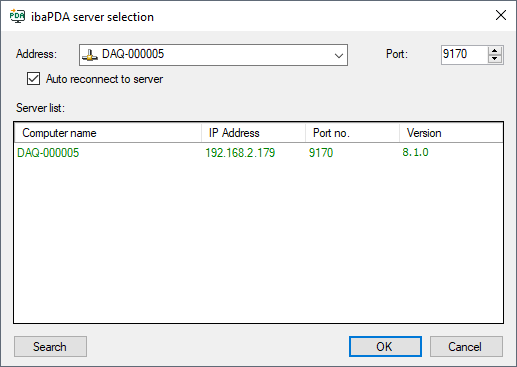Screen dimensions: 517x367
Task: Click into the Port value field
Action: [464, 54]
